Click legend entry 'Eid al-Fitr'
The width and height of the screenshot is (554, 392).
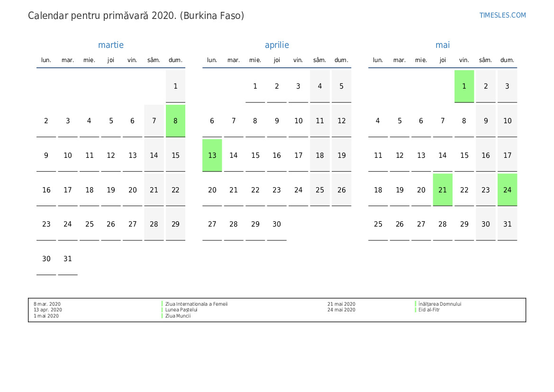[x=429, y=310]
